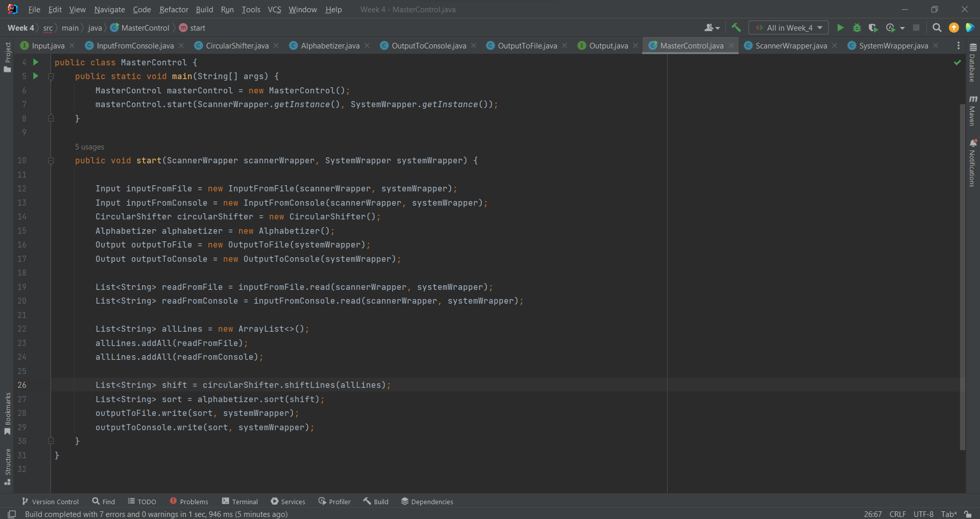Viewport: 980px width, 519px height.
Task: Click the Build Project hammer icon
Action: (736, 28)
